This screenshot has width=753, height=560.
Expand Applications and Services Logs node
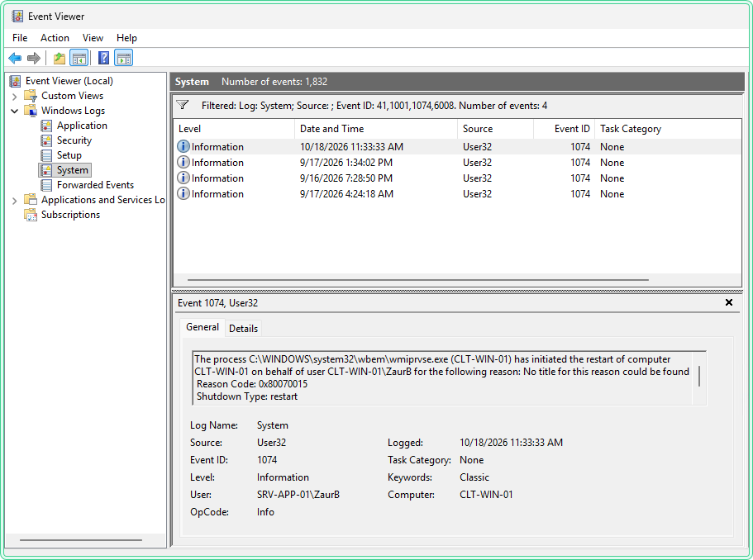14,200
